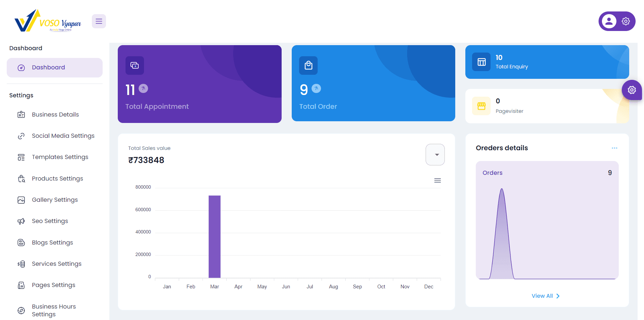Click the 800000 axis value
Screen dimensions: 644x320
pos(143,187)
